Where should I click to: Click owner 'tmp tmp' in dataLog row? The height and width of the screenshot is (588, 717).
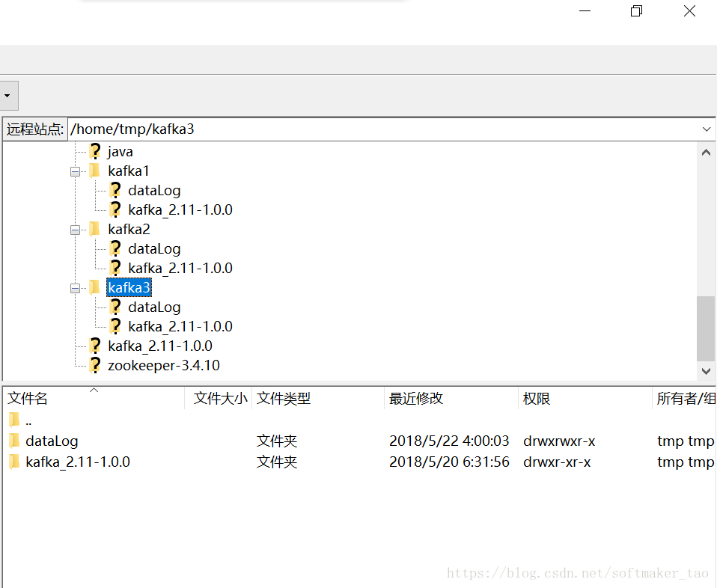coord(686,441)
